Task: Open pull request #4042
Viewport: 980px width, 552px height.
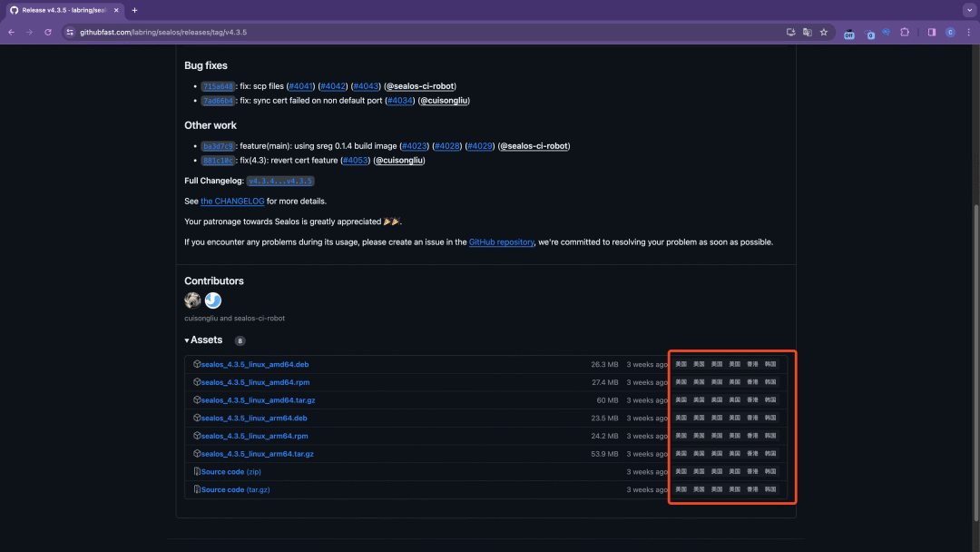Action: (333, 86)
